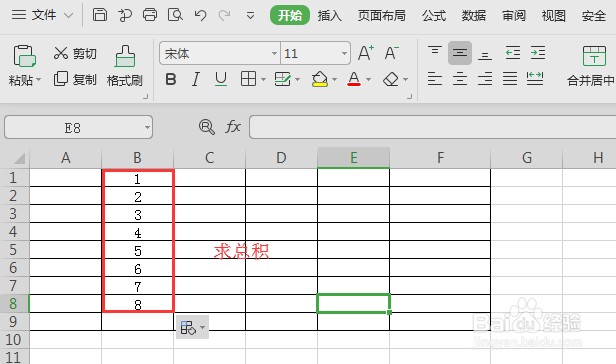Image resolution: width=616 pixels, height=364 pixels.
Task: Click the paste options floating icon
Action: pos(192,327)
